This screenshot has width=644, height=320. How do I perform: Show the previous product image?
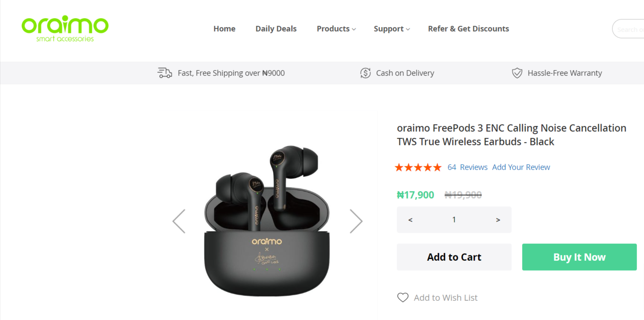click(x=179, y=221)
